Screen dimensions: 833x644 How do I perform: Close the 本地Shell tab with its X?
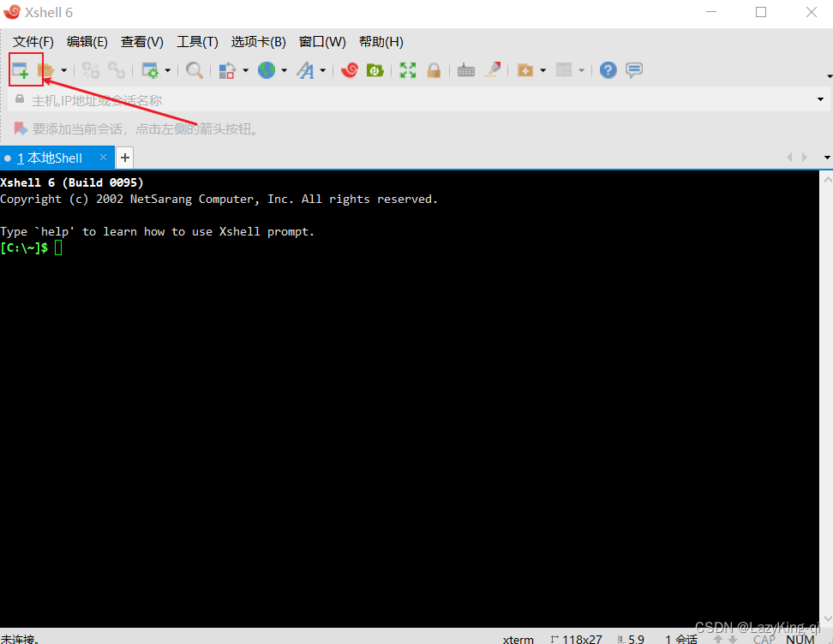pyautogui.click(x=103, y=158)
